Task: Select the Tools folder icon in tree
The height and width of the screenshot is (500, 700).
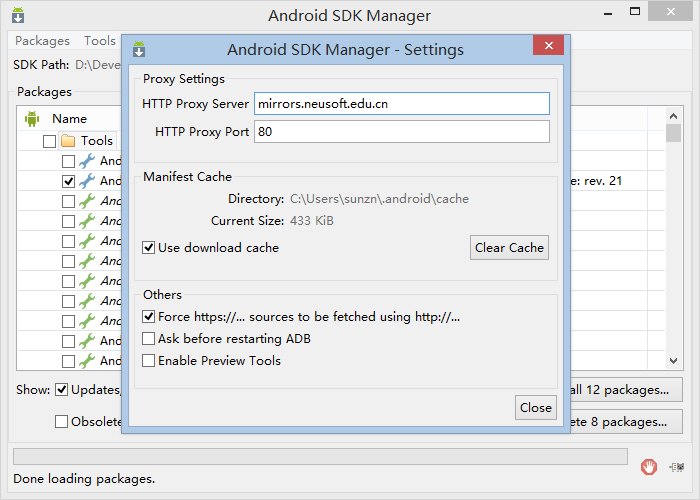Action: pyautogui.click(x=68, y=141)
